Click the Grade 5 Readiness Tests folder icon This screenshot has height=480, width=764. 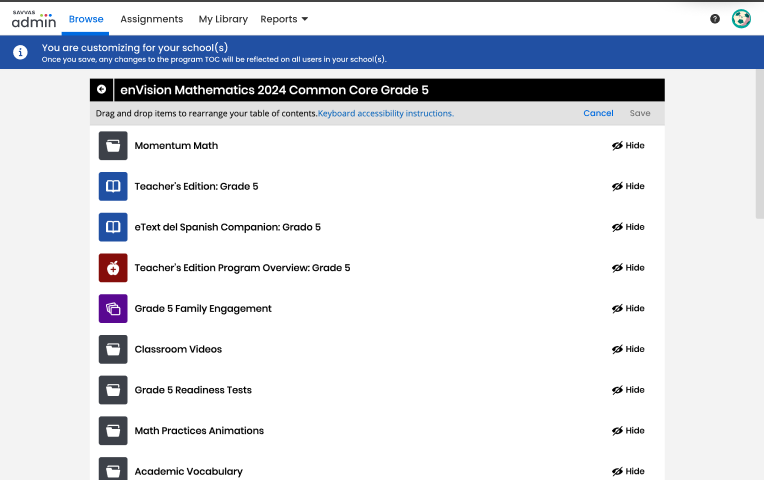(x=113, y=390)
